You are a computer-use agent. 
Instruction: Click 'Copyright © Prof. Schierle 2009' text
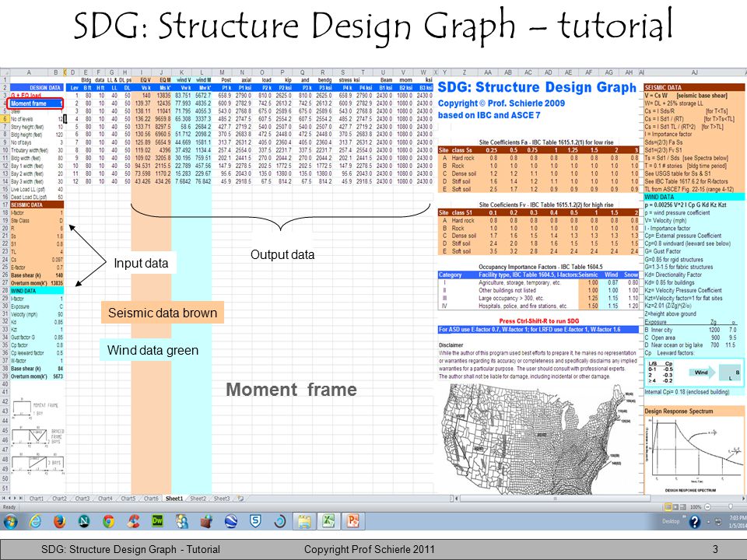point(501,103)
